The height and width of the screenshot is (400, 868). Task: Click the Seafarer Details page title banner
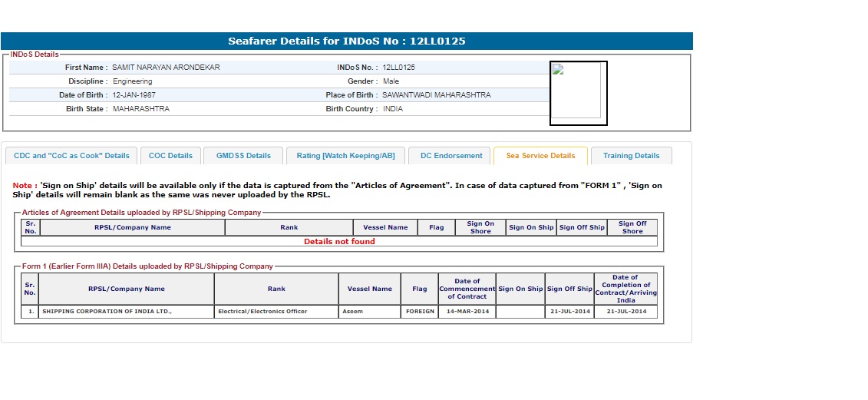click(x=347, y=41)
